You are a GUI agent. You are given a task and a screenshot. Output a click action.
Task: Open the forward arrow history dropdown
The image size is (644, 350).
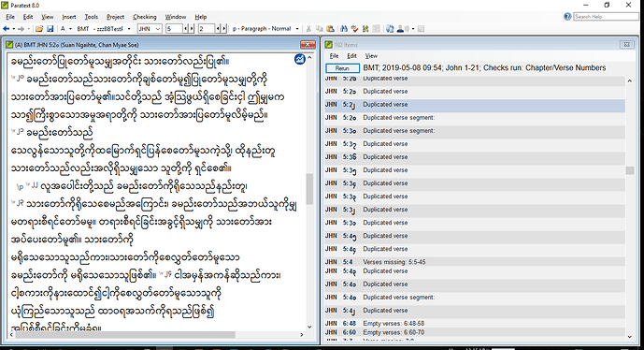click(x=29, y=29)
